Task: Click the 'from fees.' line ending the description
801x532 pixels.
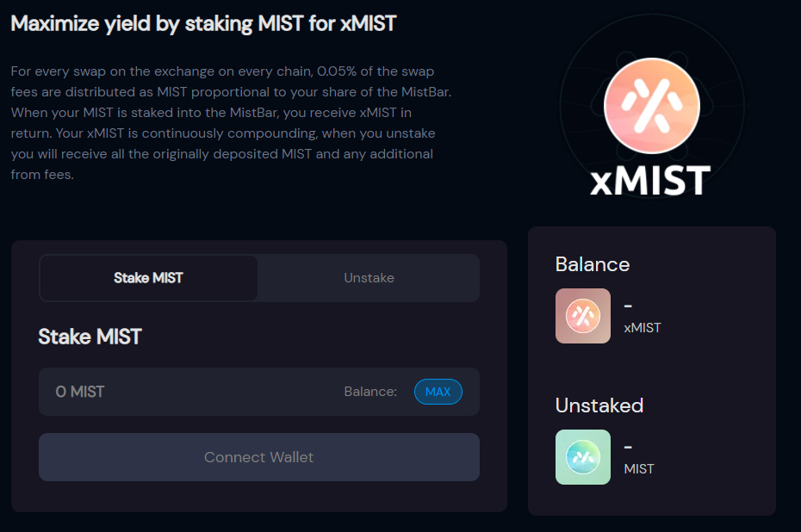Action: (x=42, y=175)
